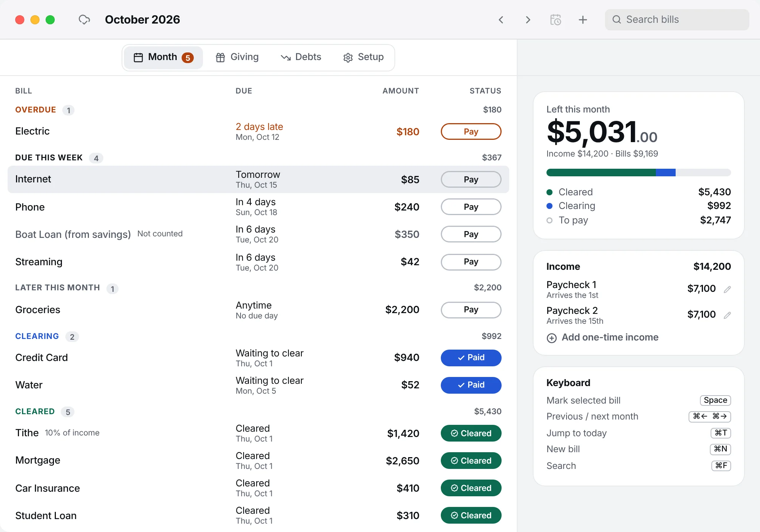Toggle Cleared status on Tithe

click(471, 433)
